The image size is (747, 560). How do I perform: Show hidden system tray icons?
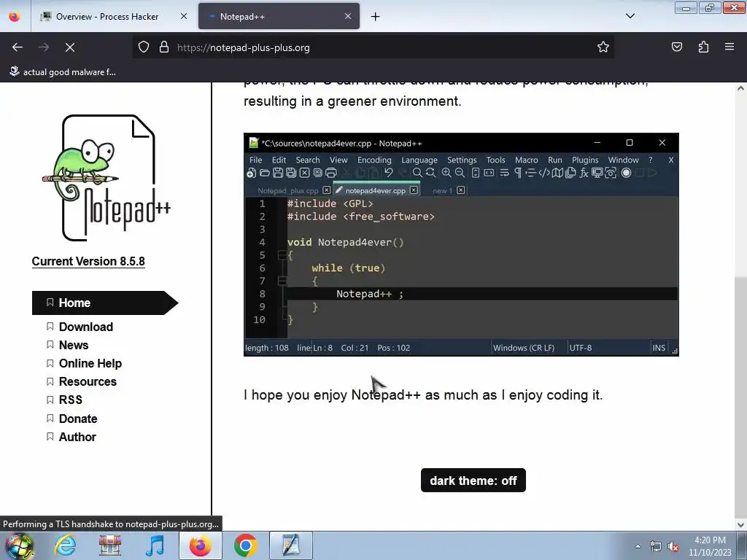click(x=638, y=546)
